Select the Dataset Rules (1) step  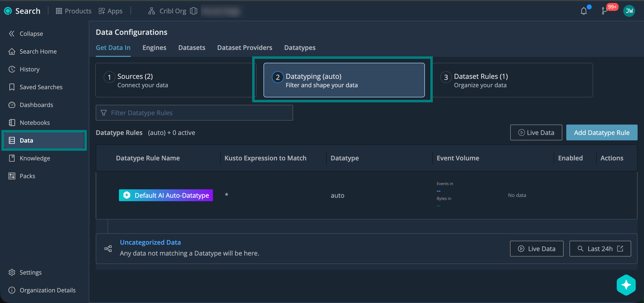tap(512, 80)
